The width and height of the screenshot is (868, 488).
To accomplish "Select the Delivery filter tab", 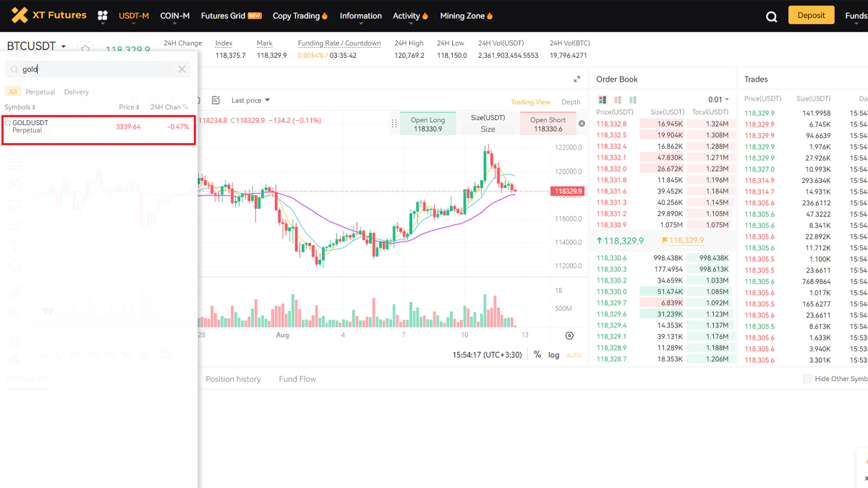I will (77, 92).
